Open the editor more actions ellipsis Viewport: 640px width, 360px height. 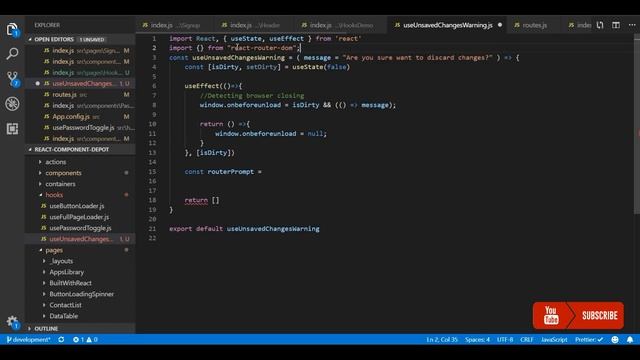click(x=632, y=25)
